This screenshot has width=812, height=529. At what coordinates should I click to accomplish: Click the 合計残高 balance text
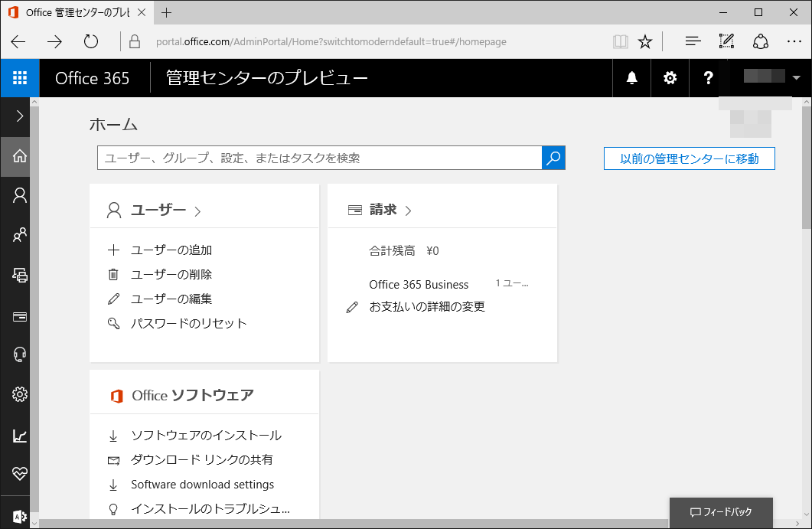coord(392,251)
